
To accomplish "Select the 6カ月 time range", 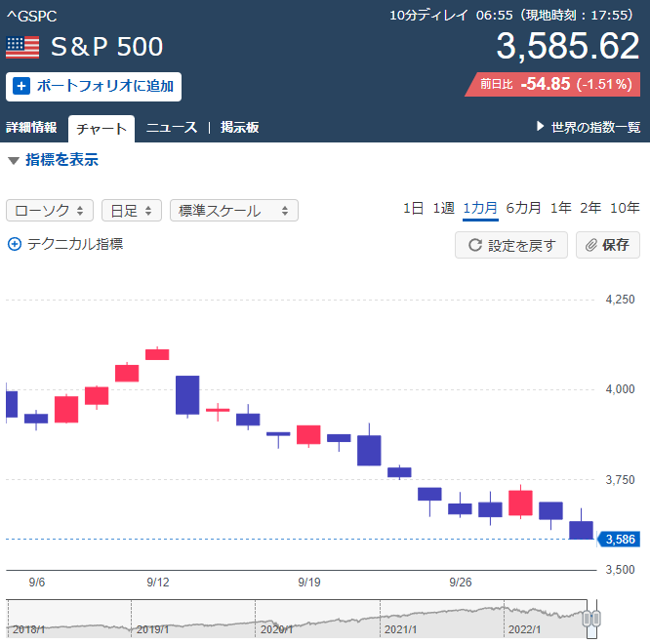I will [523, 208].
